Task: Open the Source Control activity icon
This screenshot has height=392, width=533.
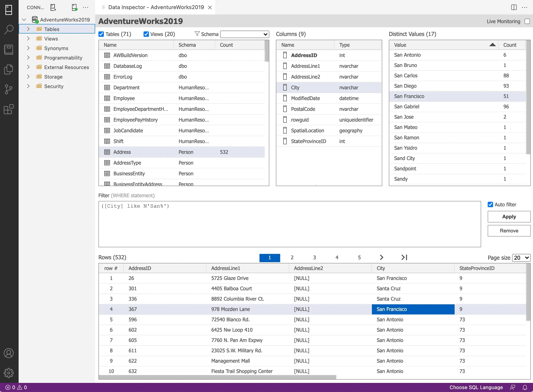Action: pos(9,90)
